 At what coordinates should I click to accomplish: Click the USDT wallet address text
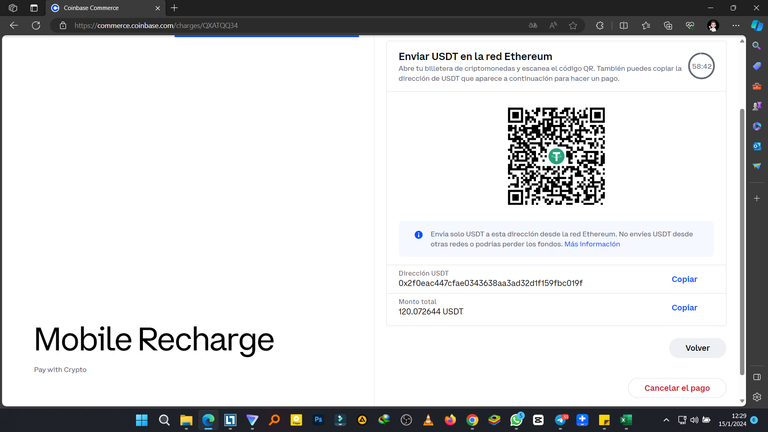coord(490,283)
